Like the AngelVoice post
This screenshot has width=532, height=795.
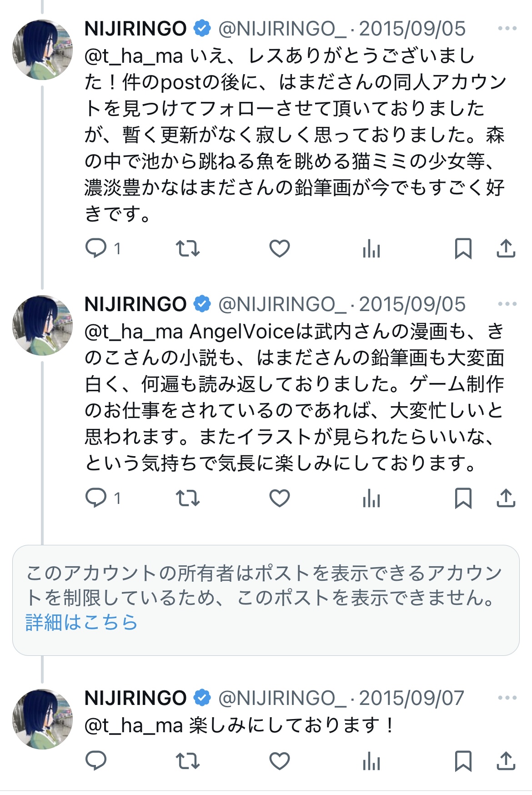(x=280, y=498)
